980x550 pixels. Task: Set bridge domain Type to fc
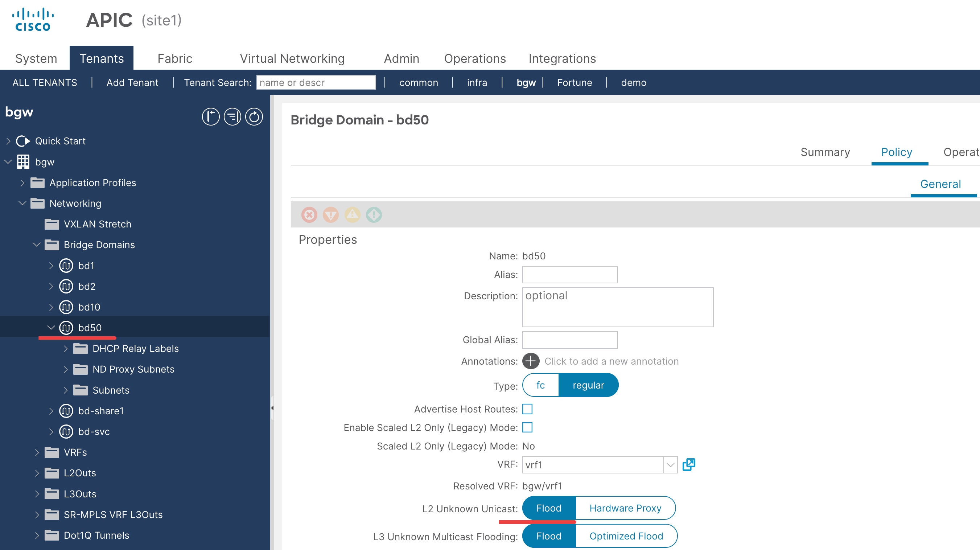pyautogui.click(x=540, y=385)
